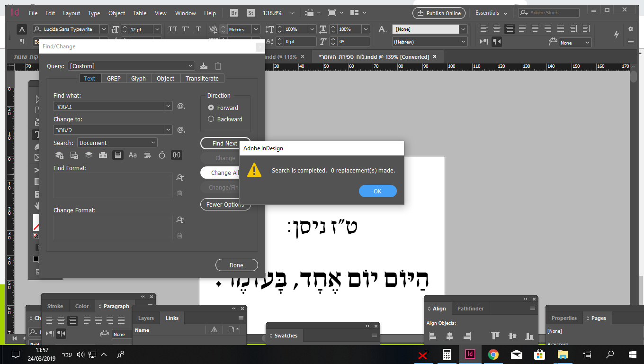The height and width of the screenshot is (364, 644).
Task: Switch to the GREP tab
Action: (x=114, y=78)
